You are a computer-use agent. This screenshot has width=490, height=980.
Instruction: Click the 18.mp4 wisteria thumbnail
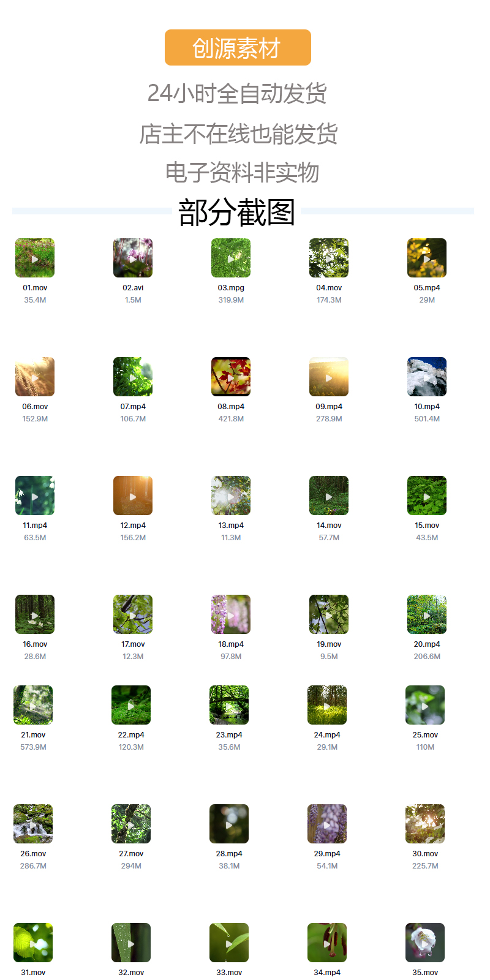231,614
